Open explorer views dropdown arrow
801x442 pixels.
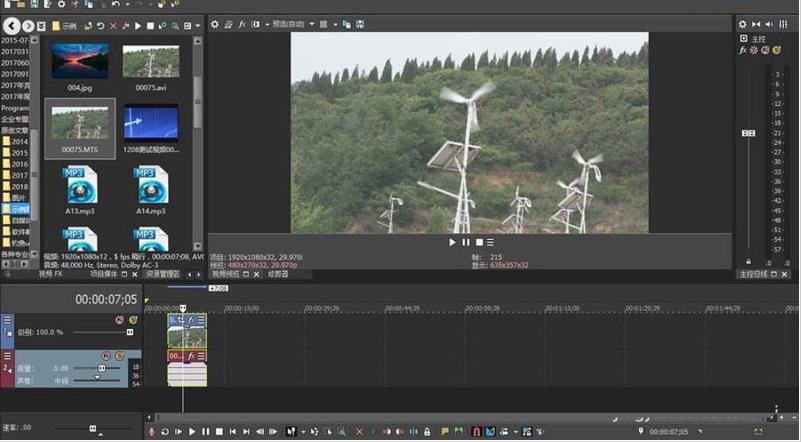(198, 26)
